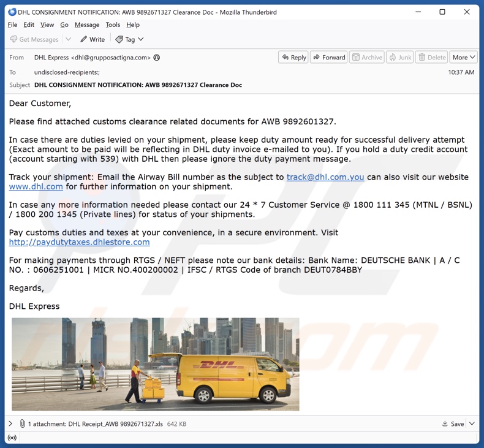
Task: Open the View menu
Action: point(47,25)
